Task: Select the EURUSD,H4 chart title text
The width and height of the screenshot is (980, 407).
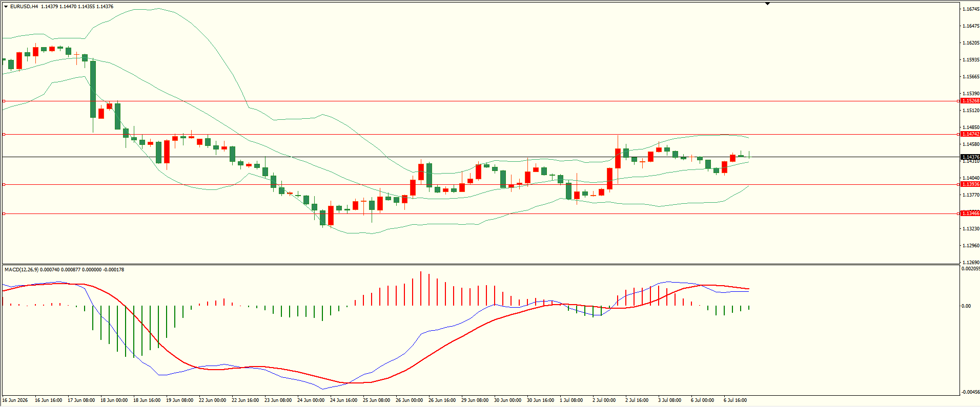Action: [x=24, y=7]
